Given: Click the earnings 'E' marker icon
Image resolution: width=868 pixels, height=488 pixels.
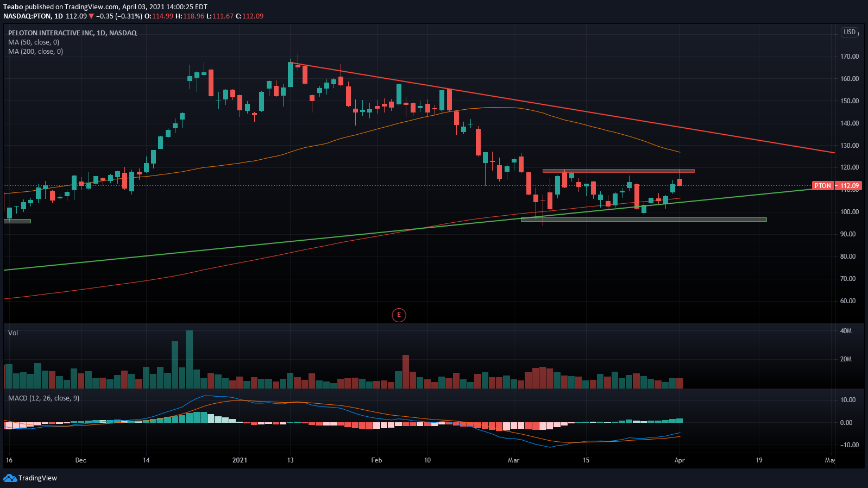Looking at the screenshot, I should coord(399,315).
